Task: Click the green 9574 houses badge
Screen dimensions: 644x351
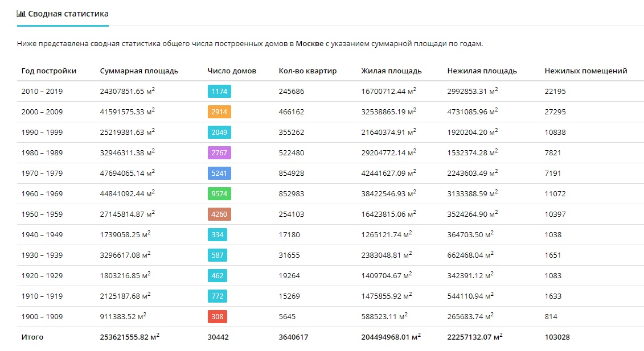Action: pyautogui.click(x=219, y=194)
